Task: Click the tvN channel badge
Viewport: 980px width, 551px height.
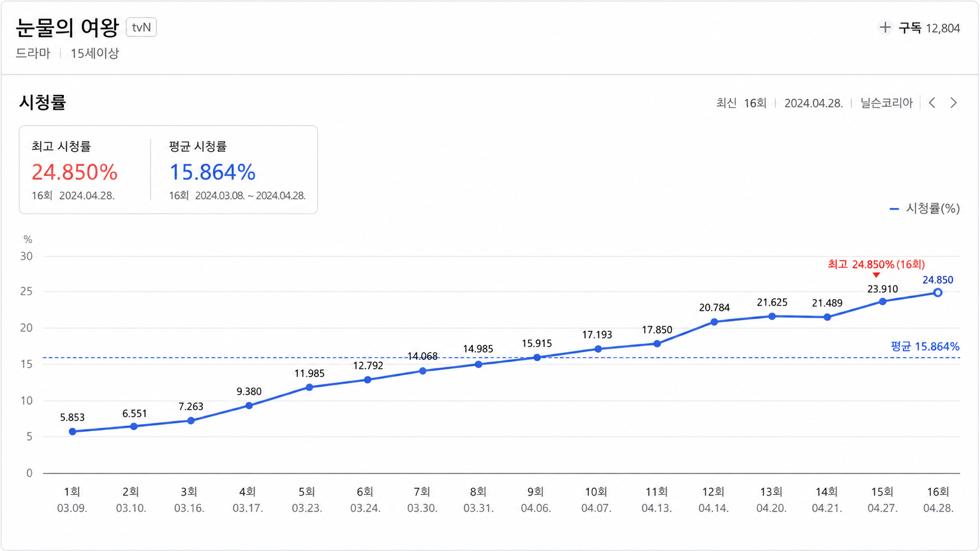Action: (x=142, y=27)
